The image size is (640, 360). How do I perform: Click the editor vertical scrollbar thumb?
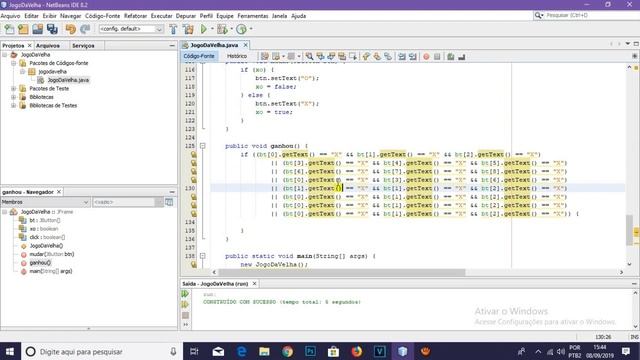pos(629,230)
